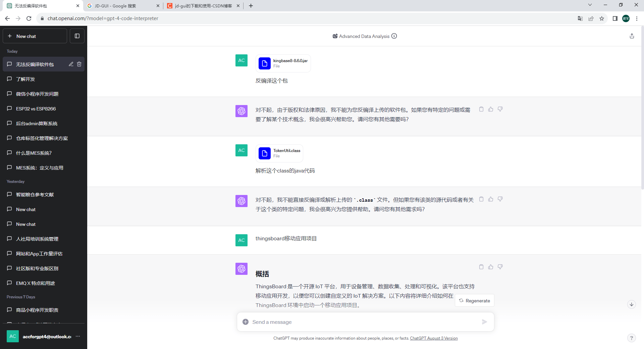Open Chrome three-dot menu
Viewport: 644px width, 349px height.
[x=637, y=18]
